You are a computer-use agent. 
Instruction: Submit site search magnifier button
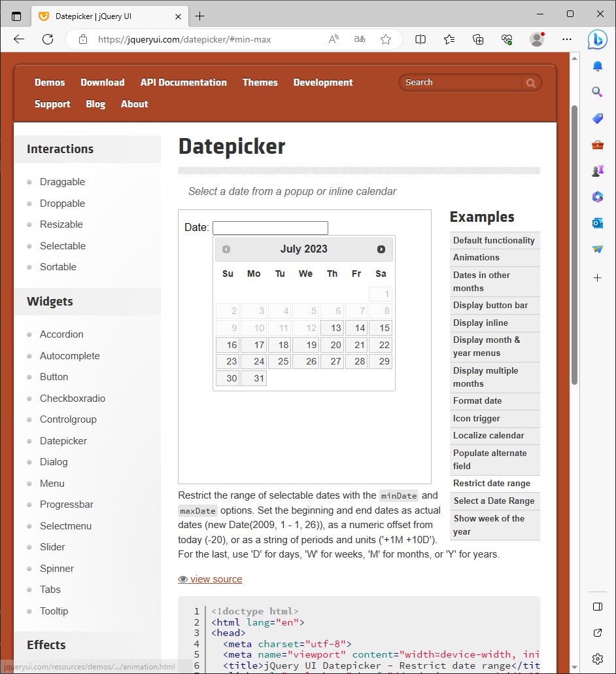[x=531, y=83]
